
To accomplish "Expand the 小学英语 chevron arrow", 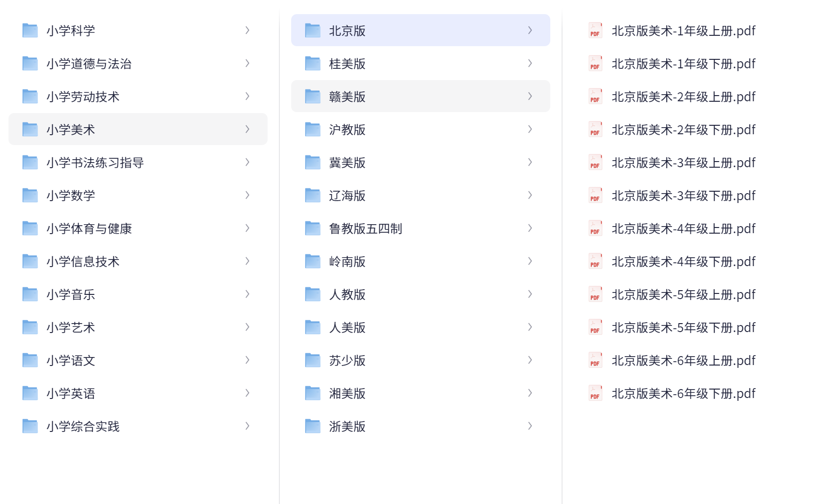I will click(x=247, y=393).
